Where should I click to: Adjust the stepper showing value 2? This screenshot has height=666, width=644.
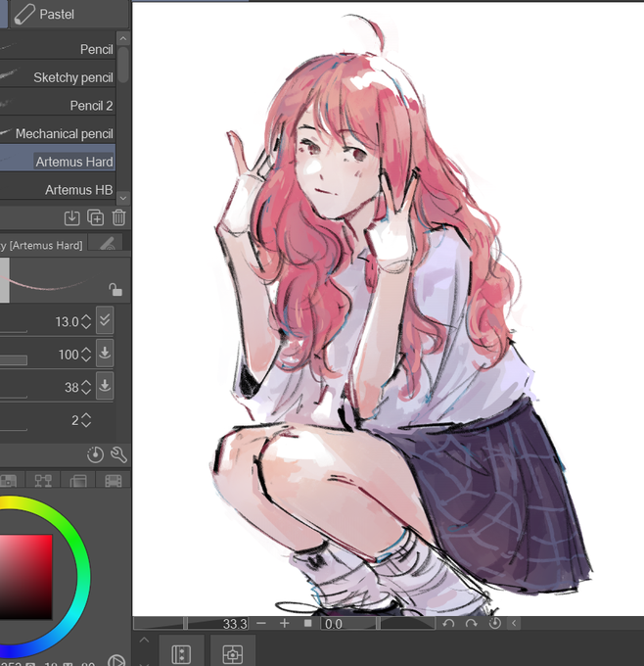[x=86, y=420]
